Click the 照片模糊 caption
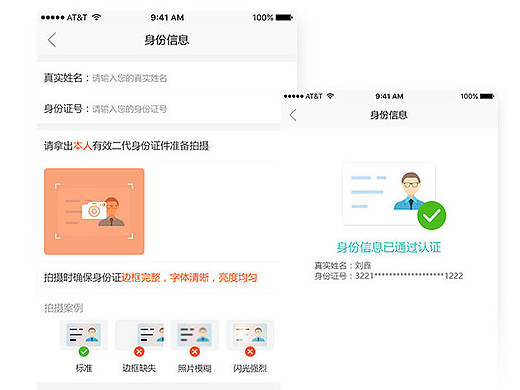Screen dimensions: 520x390 [195, 368]
